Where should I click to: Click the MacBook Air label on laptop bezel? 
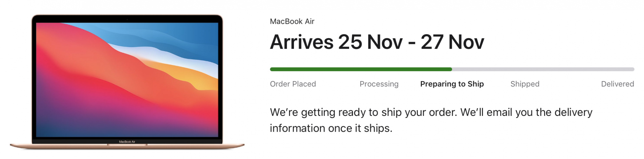point(127,142)
